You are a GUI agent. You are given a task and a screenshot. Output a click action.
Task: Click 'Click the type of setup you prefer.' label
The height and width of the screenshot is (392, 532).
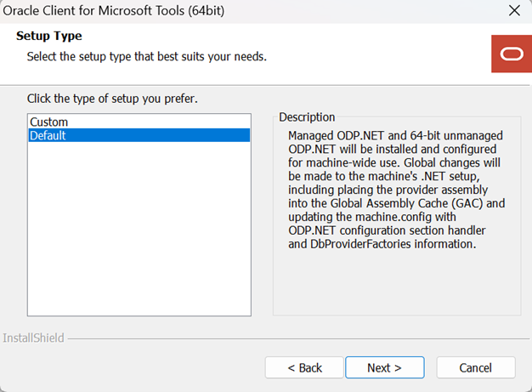[x=112, y=99]
